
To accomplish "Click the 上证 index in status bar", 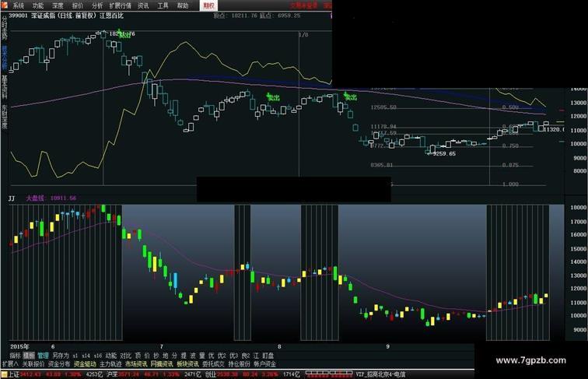I will [x=14, y=374].
